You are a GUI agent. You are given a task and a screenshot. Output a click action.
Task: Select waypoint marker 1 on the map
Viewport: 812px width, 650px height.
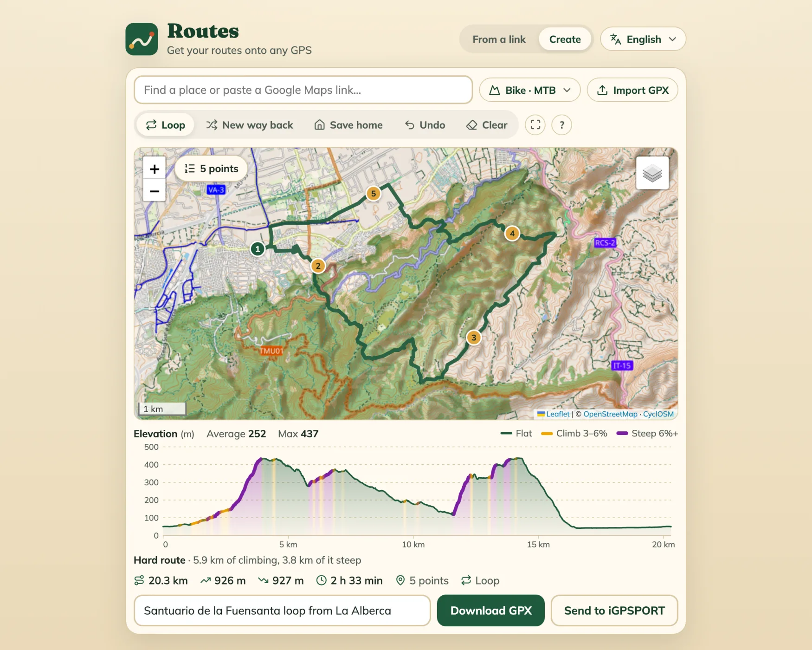click(x=258, y=249)
